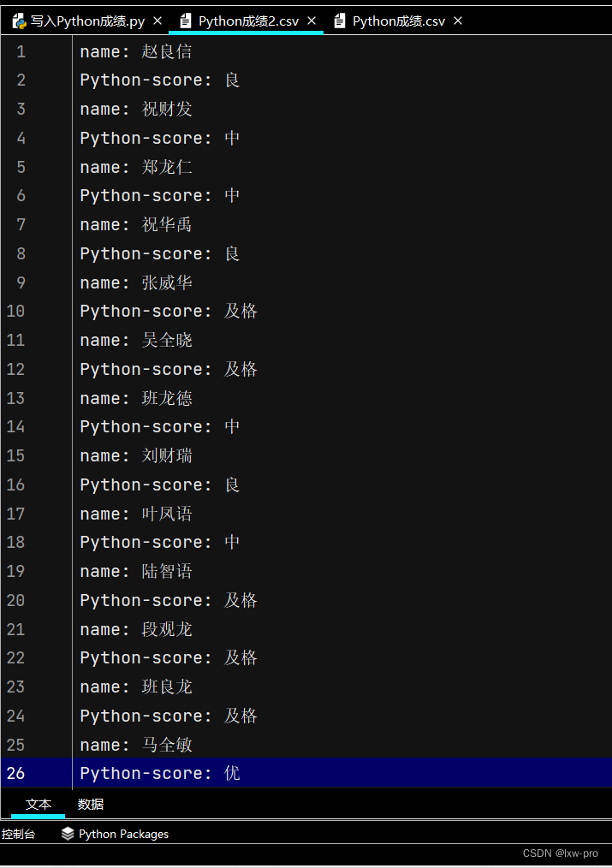Close the Python成绩.csv tab
This screenshot has height=868, width=612.
458,21
